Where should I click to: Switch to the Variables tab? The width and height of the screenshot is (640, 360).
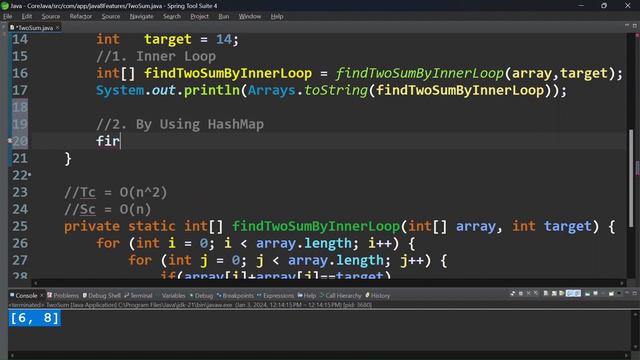(x=173, y=295)
